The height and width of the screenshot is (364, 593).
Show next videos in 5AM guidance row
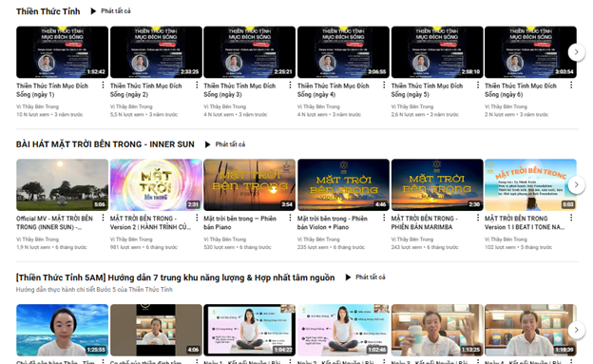[576, 330]
